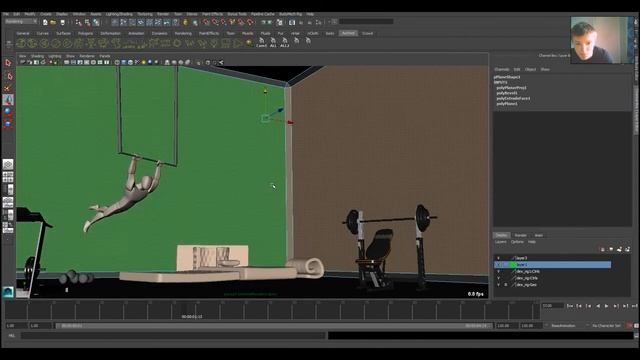Open the Layers menu in layer editor
The width and height of the screenshot is (640, 360).
tap(500, 242)
